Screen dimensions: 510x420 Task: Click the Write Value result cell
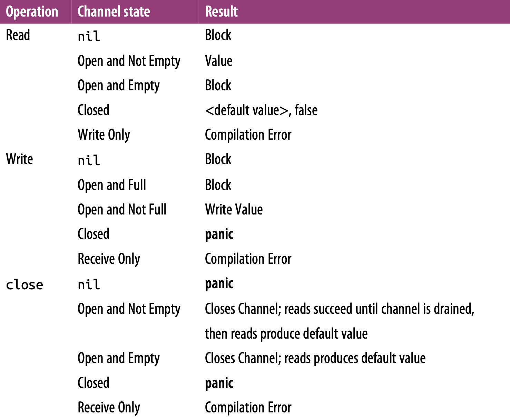pos(234,210)
